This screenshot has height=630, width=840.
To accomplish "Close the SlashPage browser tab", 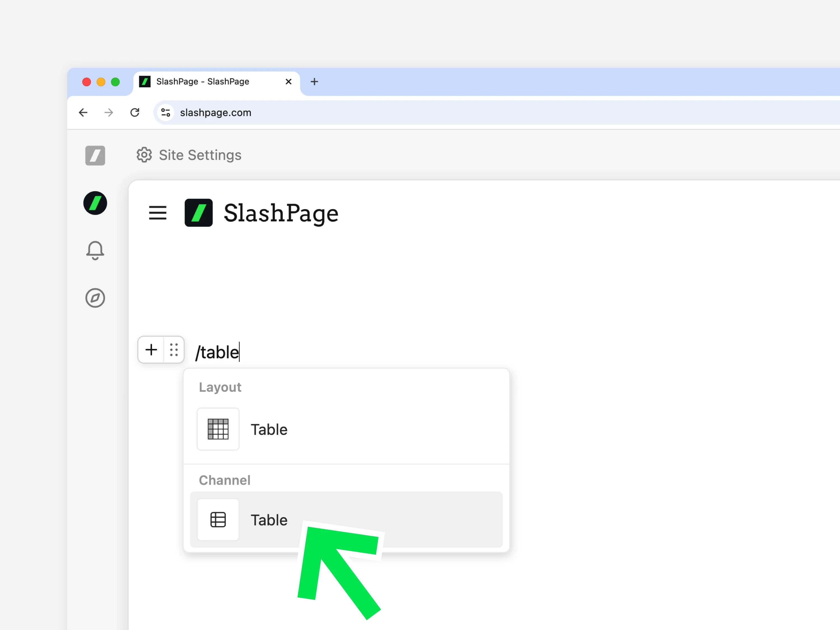I will 289,82.
